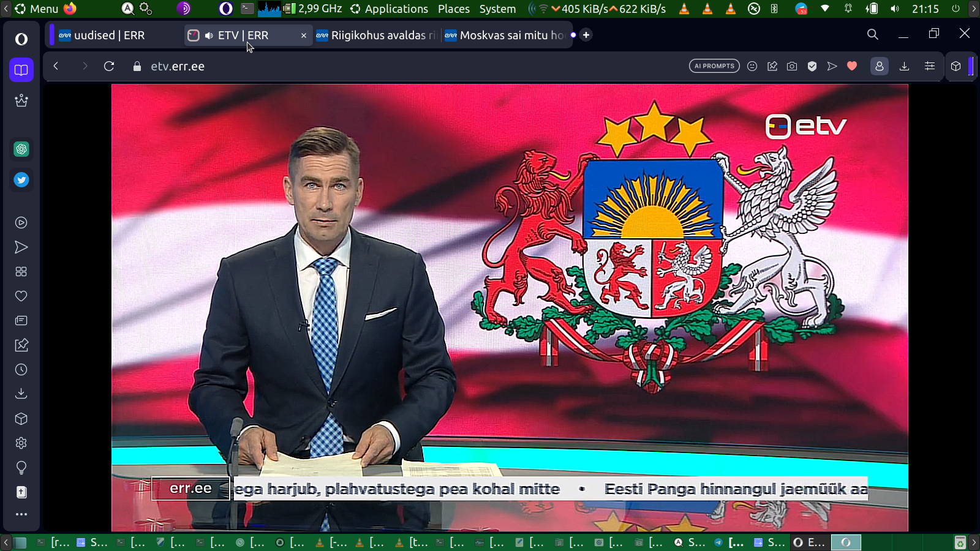Open the Places menu
Screen dimensions: 980x551
(x=454, y=9)
